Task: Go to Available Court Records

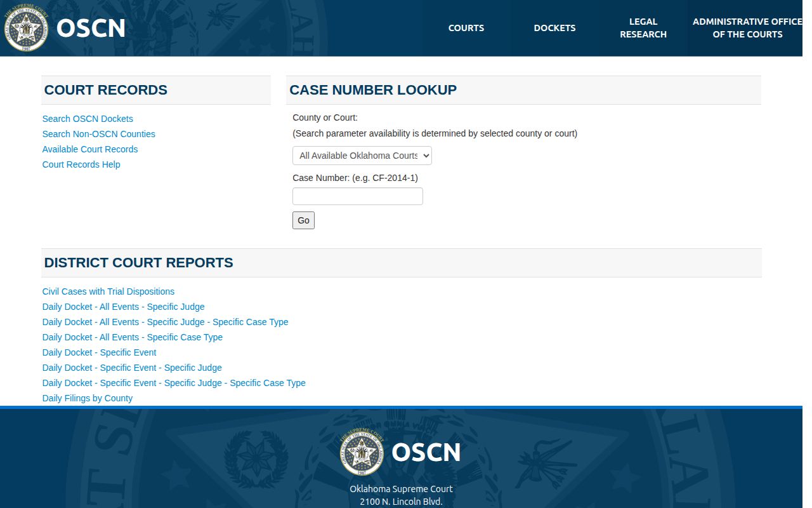Action: click(x=90, y=149)
